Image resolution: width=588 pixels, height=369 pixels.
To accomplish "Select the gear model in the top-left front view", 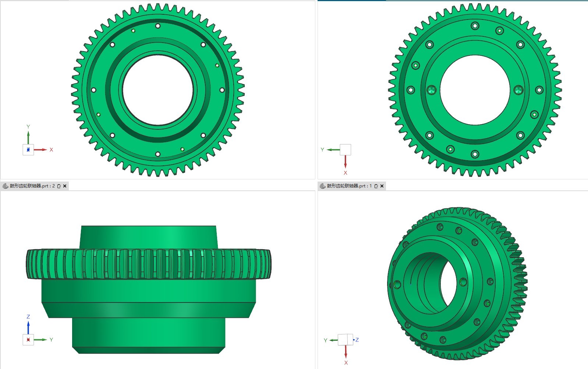I will pos(158,90).
